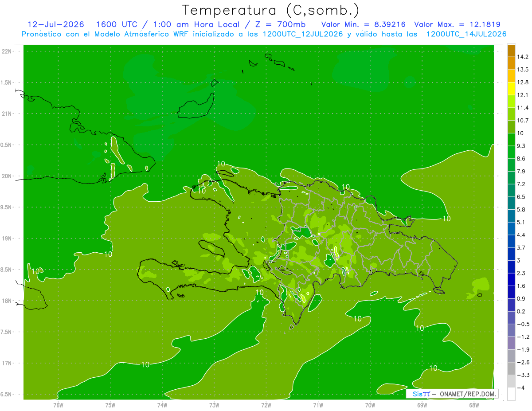Click the gray legend swatch between -3.3 and -2.6
The width and height of the screenshot is (532, 411).
pyautogui.click(x=511, y=368)
